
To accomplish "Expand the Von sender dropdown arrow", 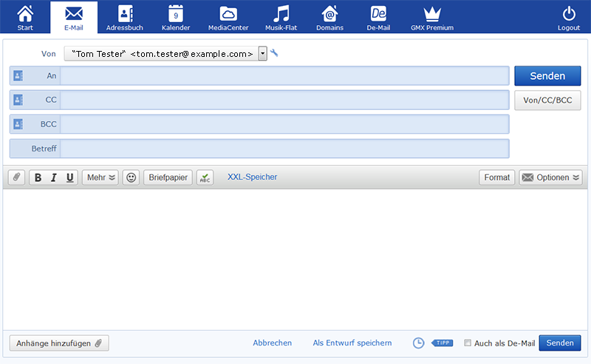I will 263,53.
